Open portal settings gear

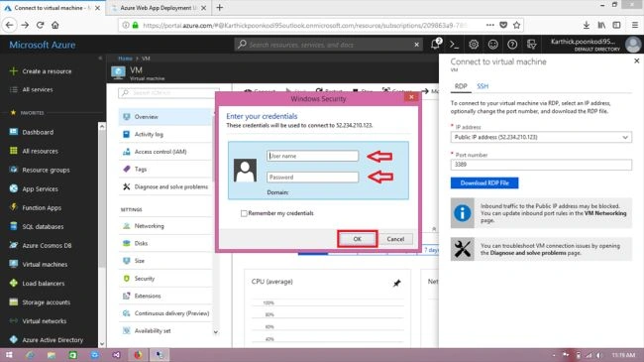(474, 45)
